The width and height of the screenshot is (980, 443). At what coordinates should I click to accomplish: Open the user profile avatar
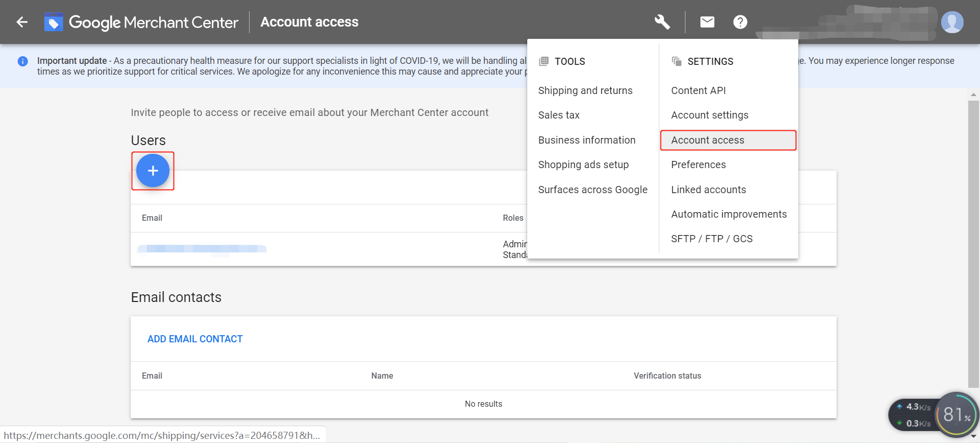(x=952, y=22)
